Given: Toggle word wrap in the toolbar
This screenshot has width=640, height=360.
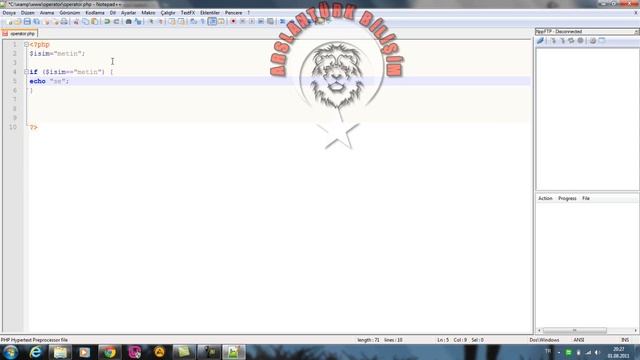Looking at the screenshot, I should click(193, 21).
